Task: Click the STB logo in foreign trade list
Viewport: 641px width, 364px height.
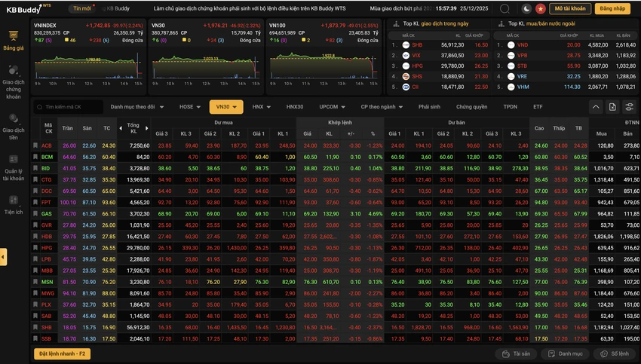Action: [x=511, y=66]
